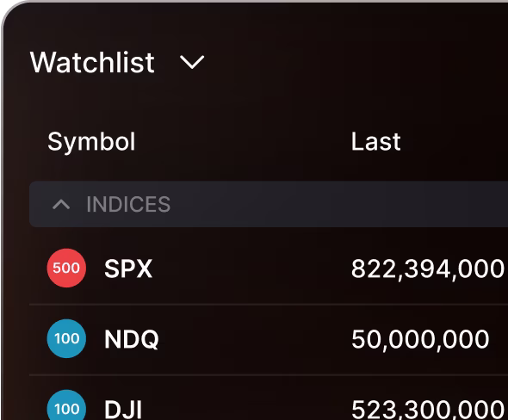Click the blue 100 NDQ icon
508x420 pixels.
[66, 338]
